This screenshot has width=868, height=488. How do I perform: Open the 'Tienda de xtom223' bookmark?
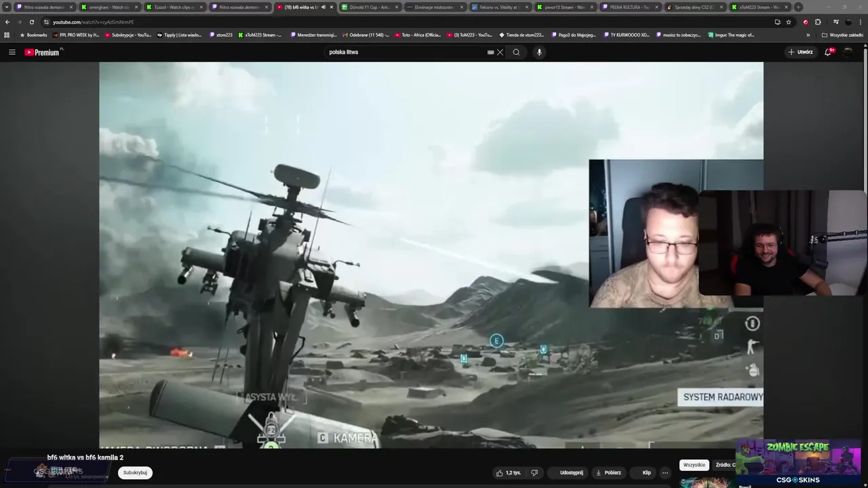point(522,35)
